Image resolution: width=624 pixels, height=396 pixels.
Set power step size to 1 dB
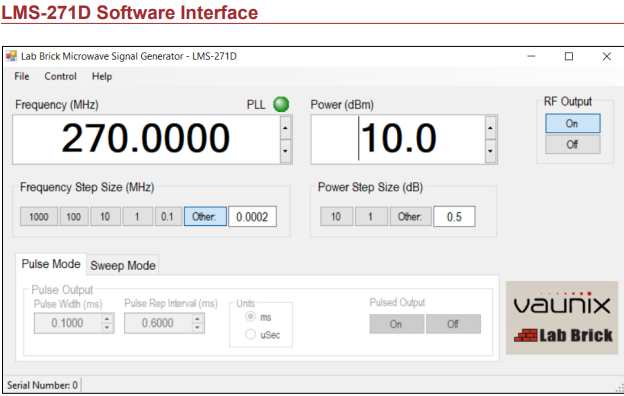coord(371,217)
